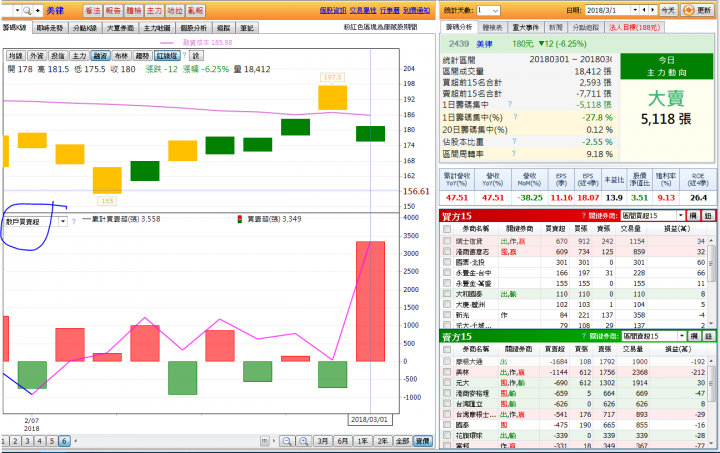Tick the checkbox for 永豐金-台中 row
This screenshot has height=453, width=720.
tap(447, 272)
